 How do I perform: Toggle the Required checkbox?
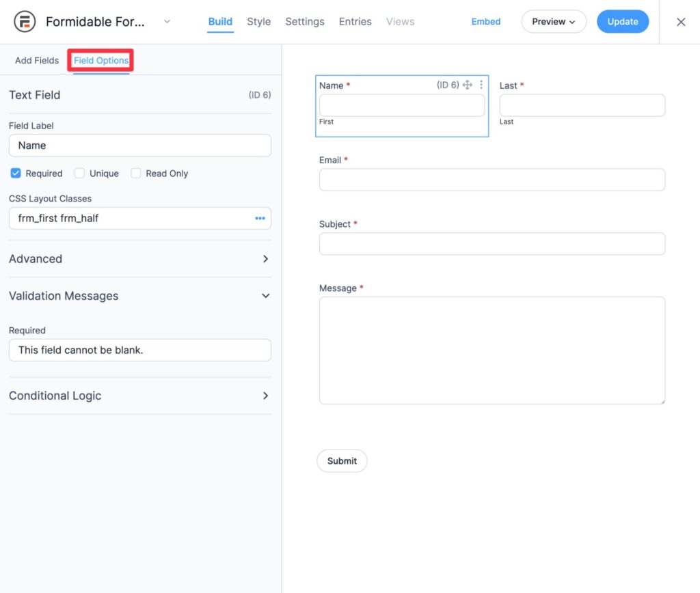[16, 173]
